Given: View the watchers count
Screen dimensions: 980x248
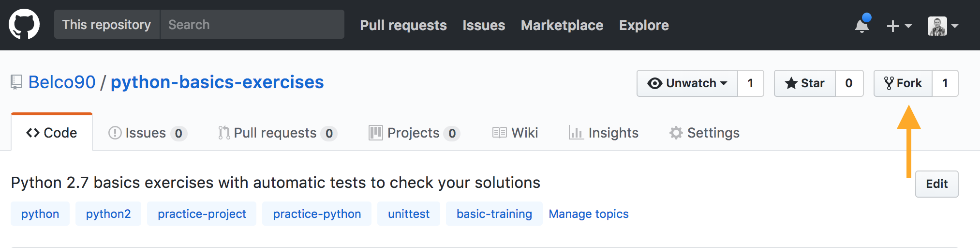Looking at the screenshot, I should tap(751, 83).
